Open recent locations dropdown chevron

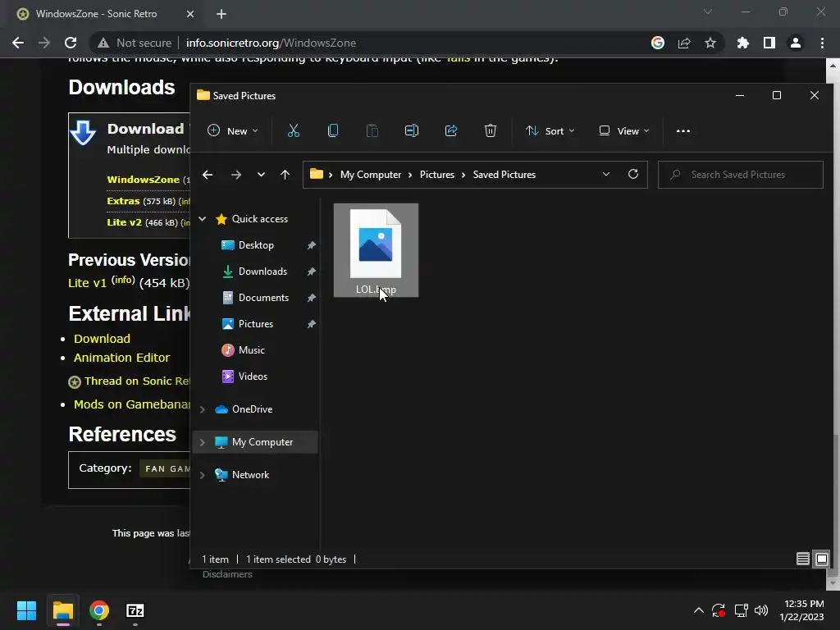[261, 175]
